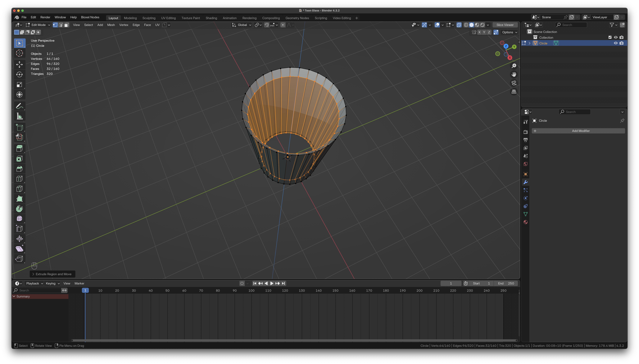
Task: Enable edge select mode
Action: [x=61, y=25]
